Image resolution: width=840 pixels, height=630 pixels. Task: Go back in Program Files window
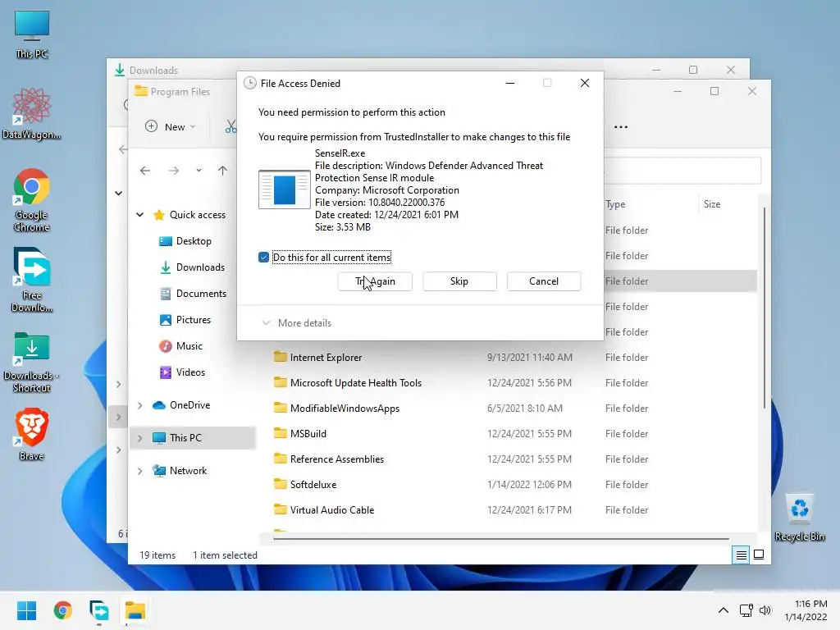coord(144,171)
